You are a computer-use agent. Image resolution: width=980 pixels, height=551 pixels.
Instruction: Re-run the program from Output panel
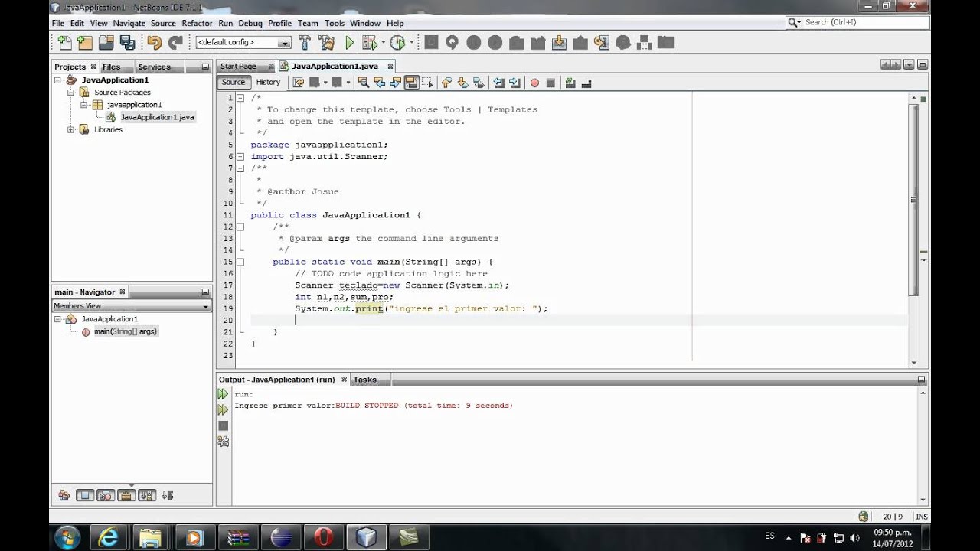point(223,394)
